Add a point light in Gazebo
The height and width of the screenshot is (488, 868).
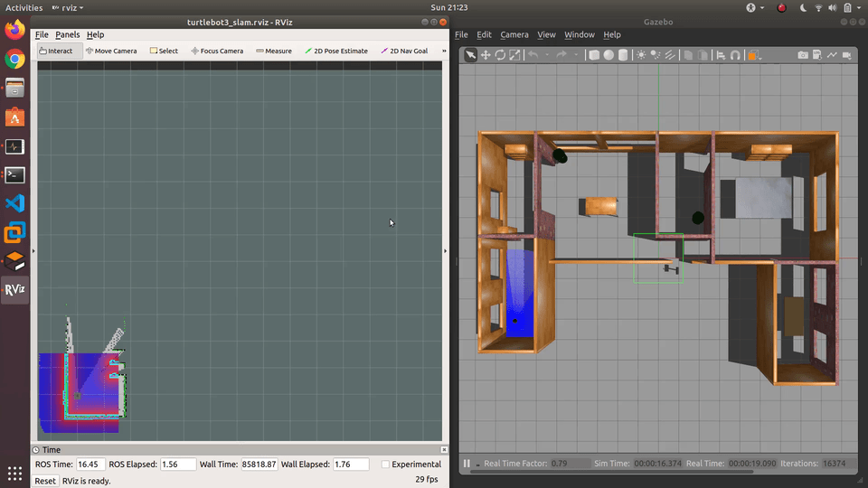click(x=641, y=55)
